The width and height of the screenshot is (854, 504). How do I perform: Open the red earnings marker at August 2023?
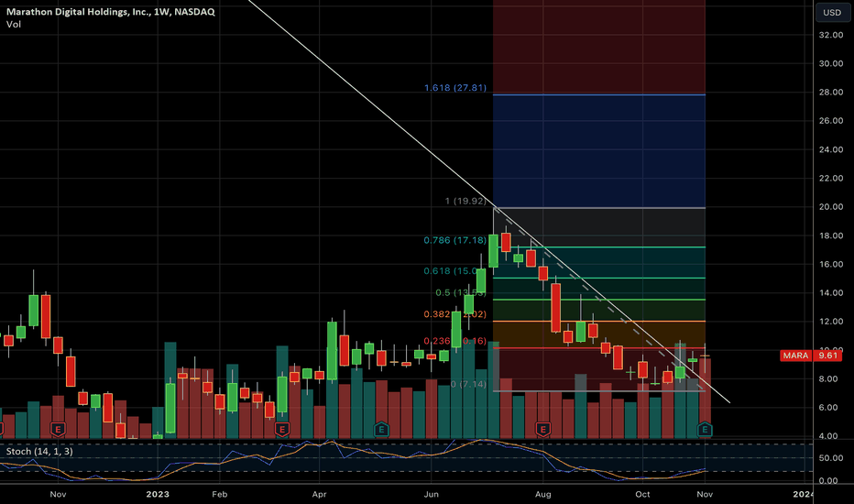[x=543, y=430]
